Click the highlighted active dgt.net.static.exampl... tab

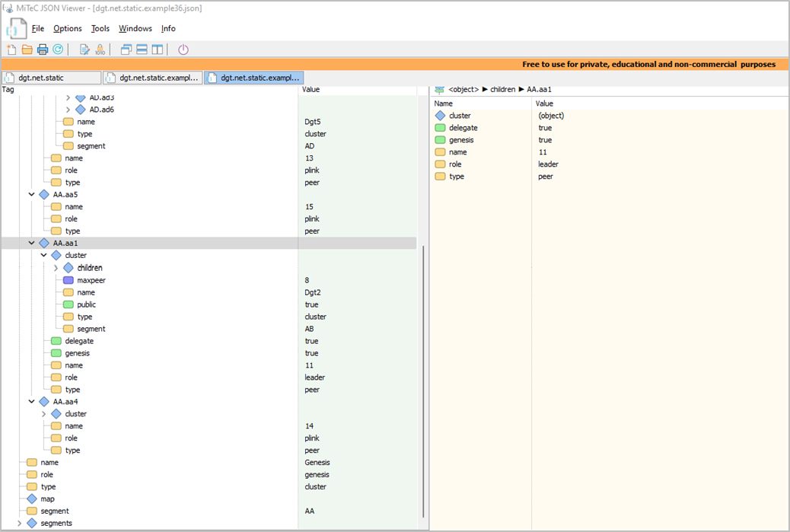click(x=254, y=78)
